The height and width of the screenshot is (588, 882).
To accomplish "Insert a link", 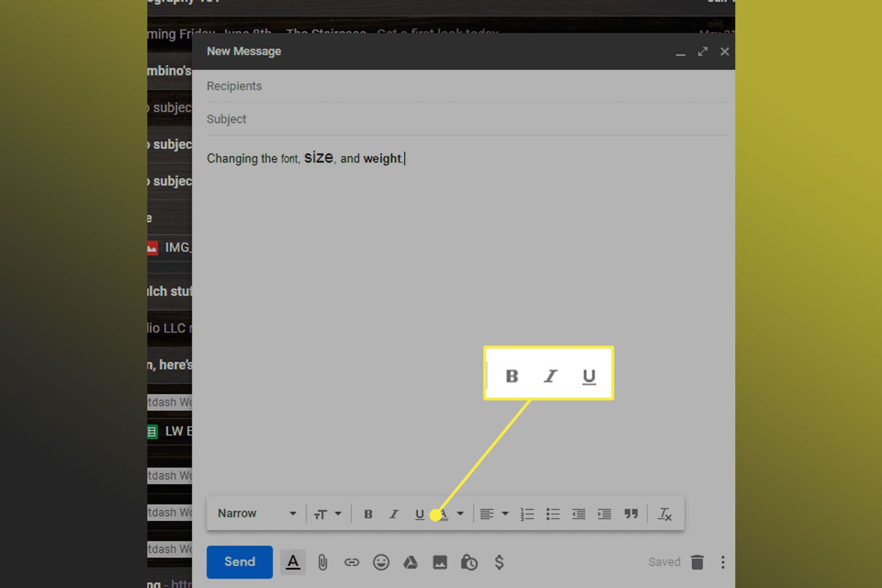I will pos(352,562).
